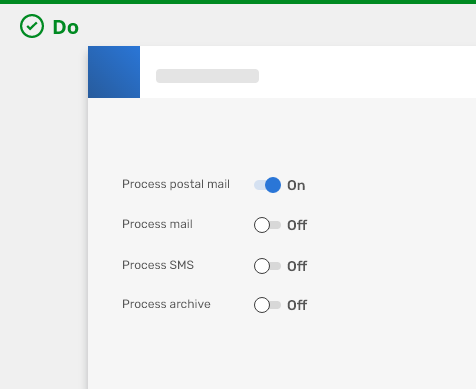Click the dark green top border bar
The height and width of the screenshot is (389, 476).
click(238, 2)
